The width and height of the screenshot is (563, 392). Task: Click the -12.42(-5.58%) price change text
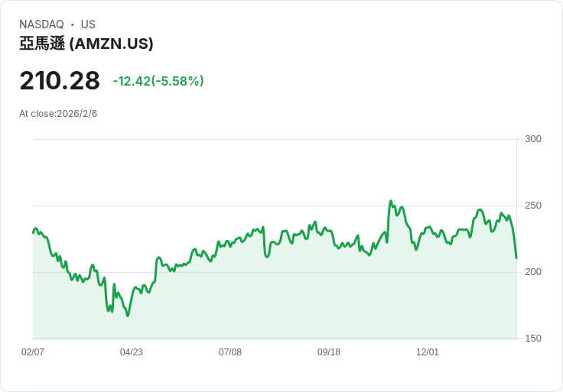[x=158, y=81]
